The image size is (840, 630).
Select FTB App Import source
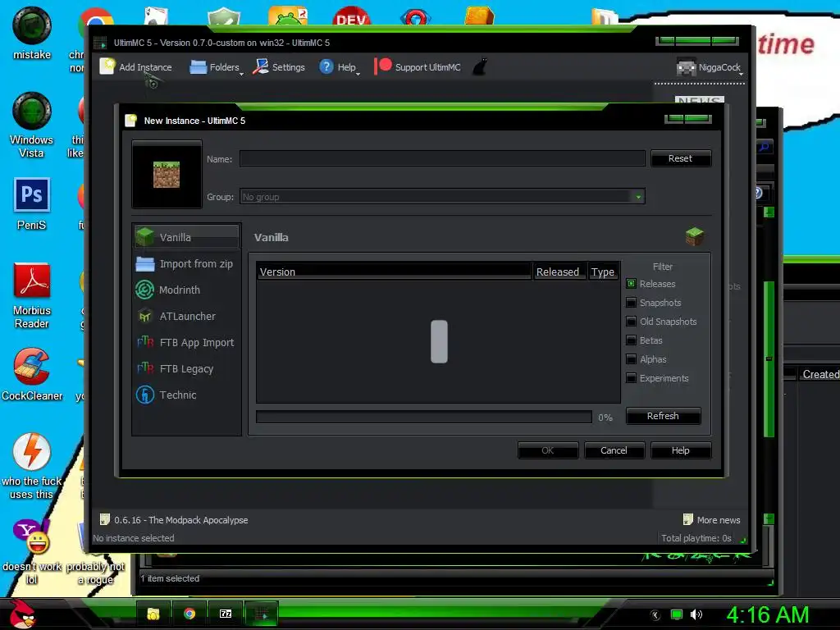pyautogui.click(x=186, y=342)
